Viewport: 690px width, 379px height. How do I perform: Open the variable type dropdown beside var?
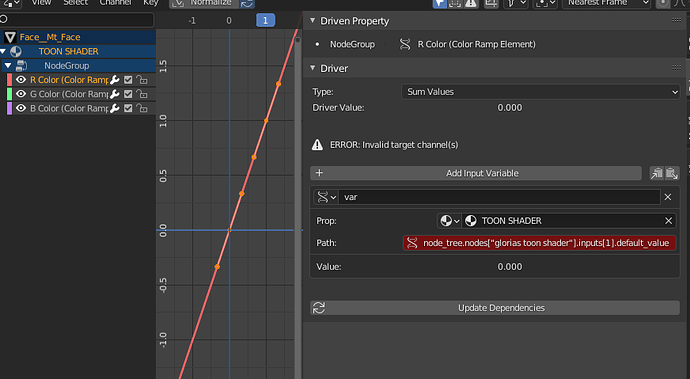click(x=326, y=197)
